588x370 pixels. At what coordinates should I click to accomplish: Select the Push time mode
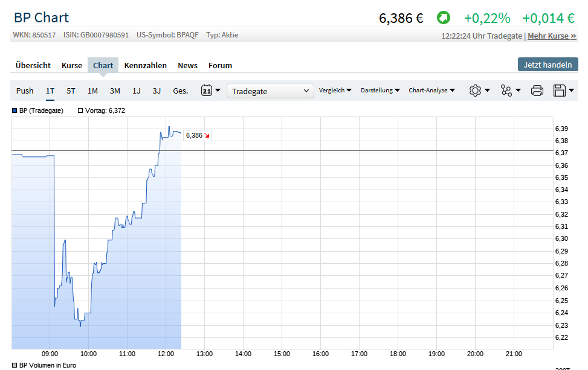coord(25,91)
